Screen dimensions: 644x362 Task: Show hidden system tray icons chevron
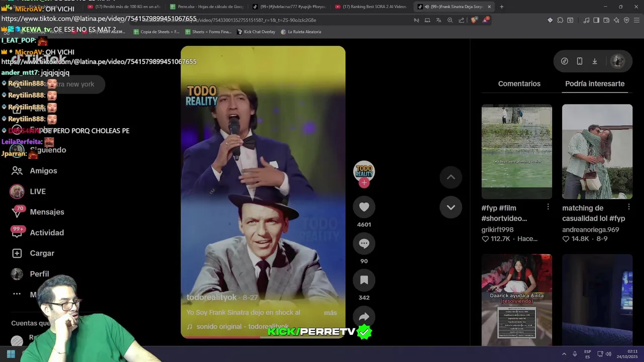[564, 354]
